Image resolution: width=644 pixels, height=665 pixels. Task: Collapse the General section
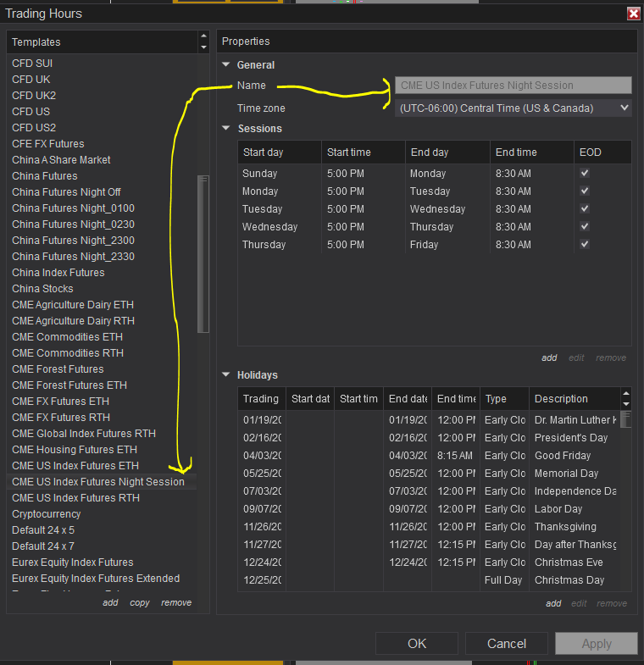coord(226,64)
